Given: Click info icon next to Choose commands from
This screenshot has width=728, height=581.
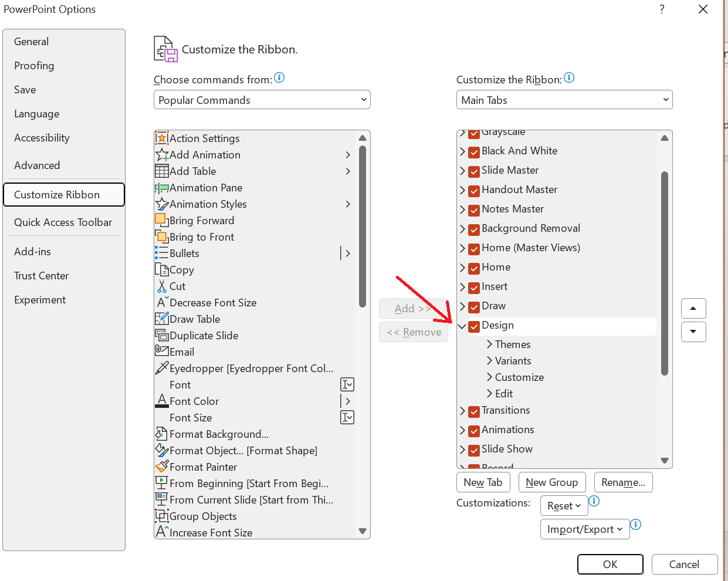Looking at the screenshot, I should pos(279,77).
